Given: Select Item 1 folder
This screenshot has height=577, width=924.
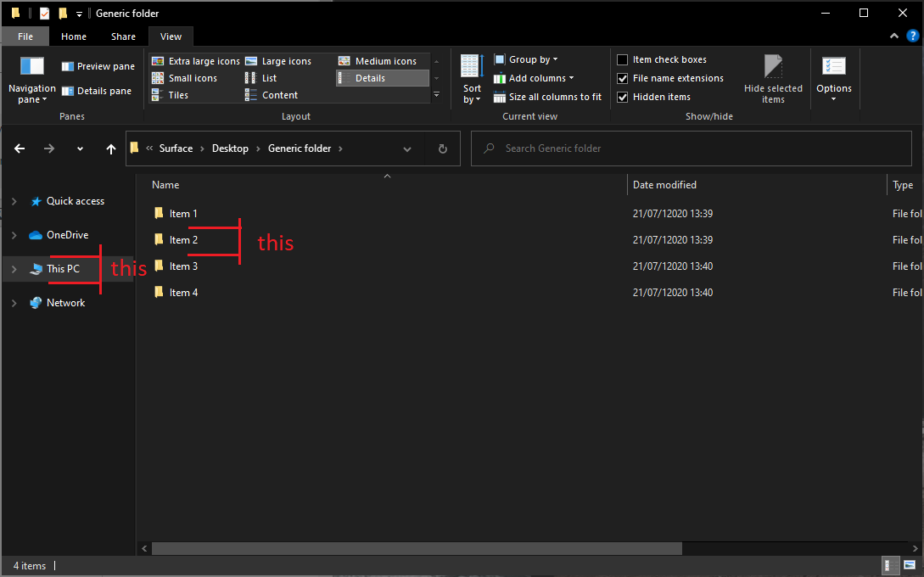Looking at the screenshot, I should 183,214.
